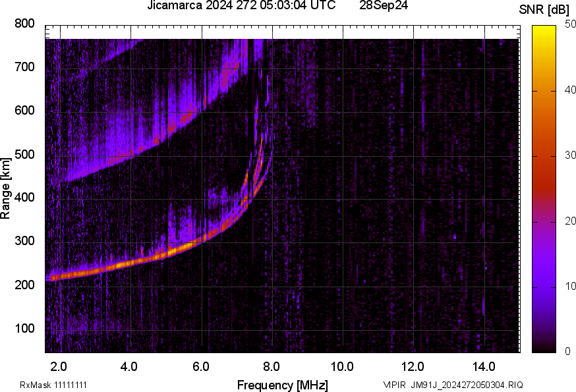This screenshot has height=392, width=576.
Task: Click the 300 range tick label
Action: coord(24,242)
